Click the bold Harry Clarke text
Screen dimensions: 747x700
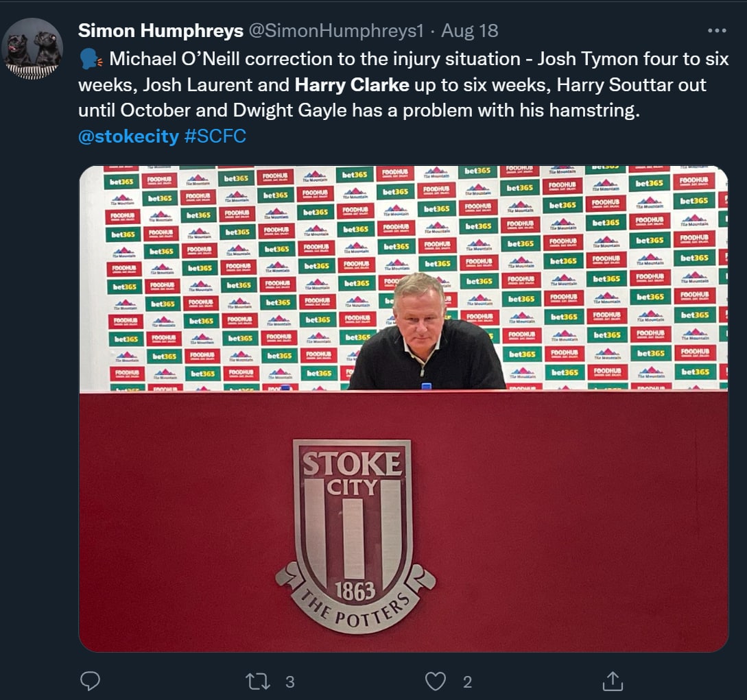pyautogui.click(x=352, y=85)
